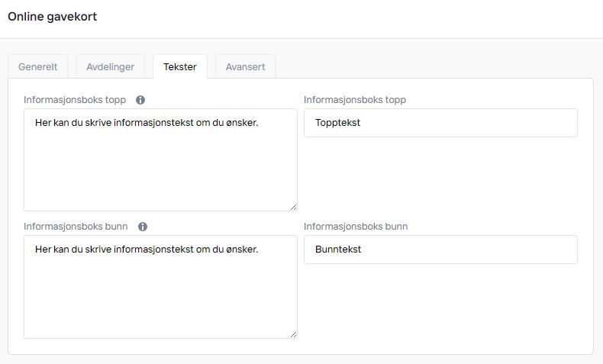Click the sample text in top textarea
The height and width of the screenshot is (364, 603).
click(147, 122)
